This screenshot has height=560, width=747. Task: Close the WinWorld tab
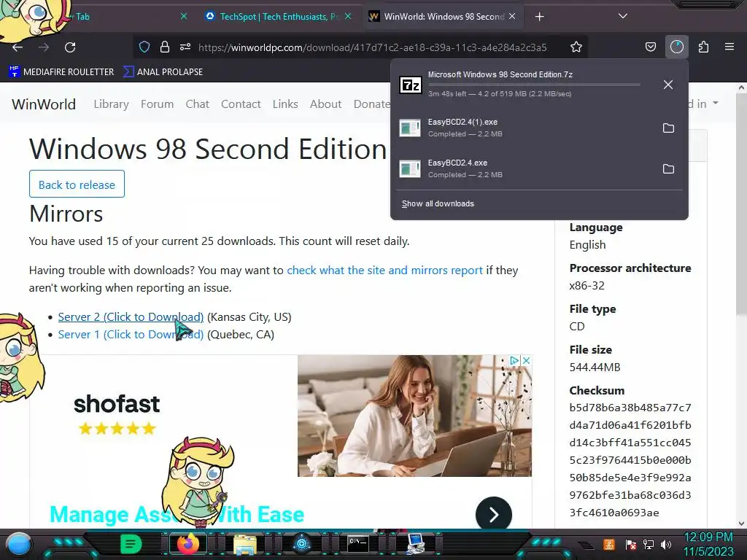point(512,16)
